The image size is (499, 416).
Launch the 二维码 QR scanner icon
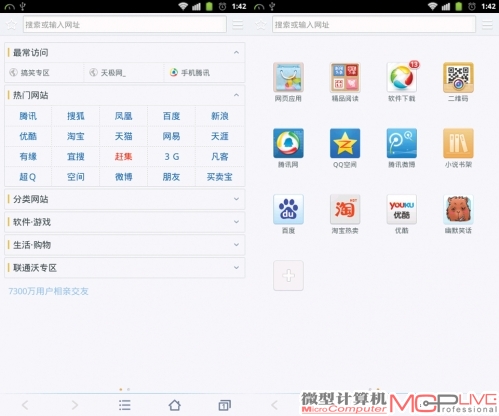458,77
